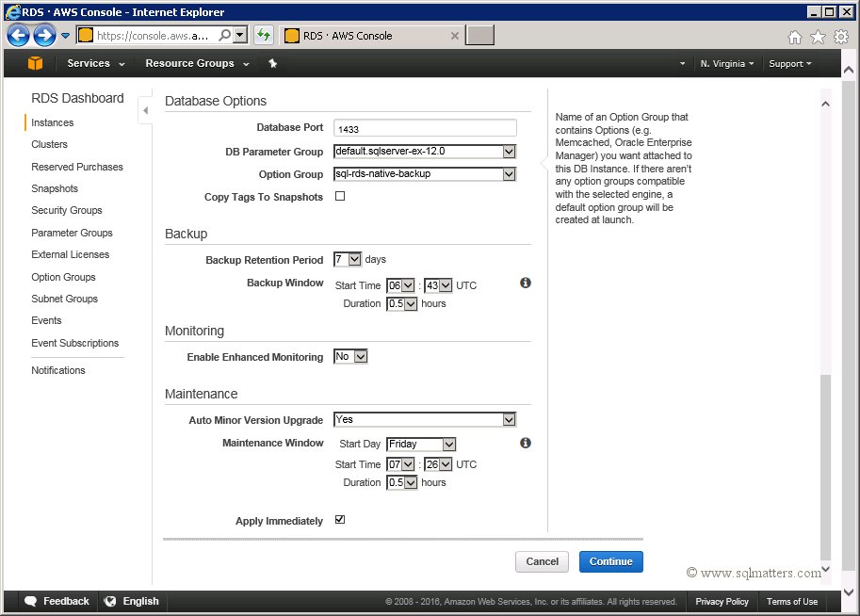Collapse the RDS sidebar with arrow
Image resolution: width=860 pixels, height=616 pixels.
click(x=145, y=110)
